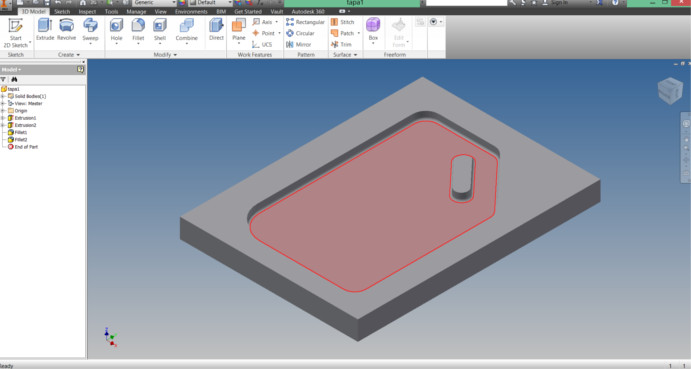
Task: Choose the Hole tool
Action: click(x=116, y=30)
